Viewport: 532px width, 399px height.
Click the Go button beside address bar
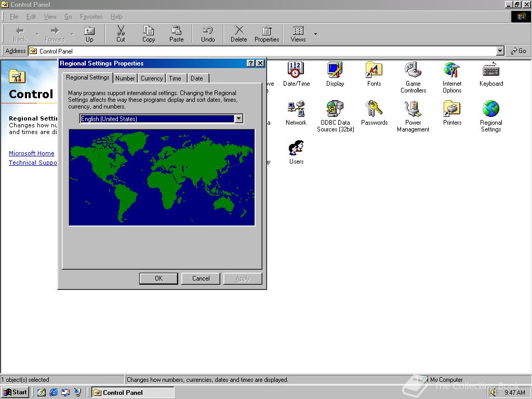click(518, 51)
